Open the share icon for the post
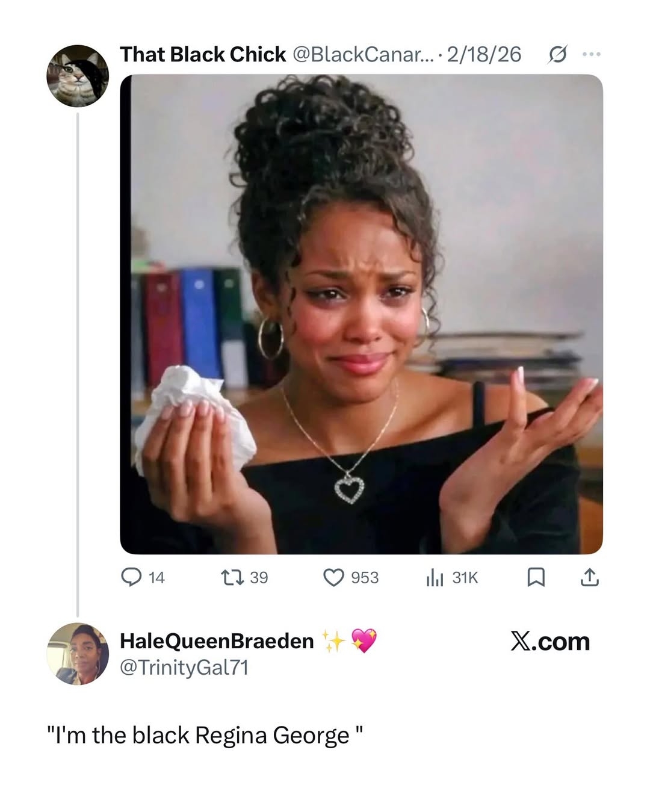Image resolution: width=650 pixels, height=812 pixels. 589,578
